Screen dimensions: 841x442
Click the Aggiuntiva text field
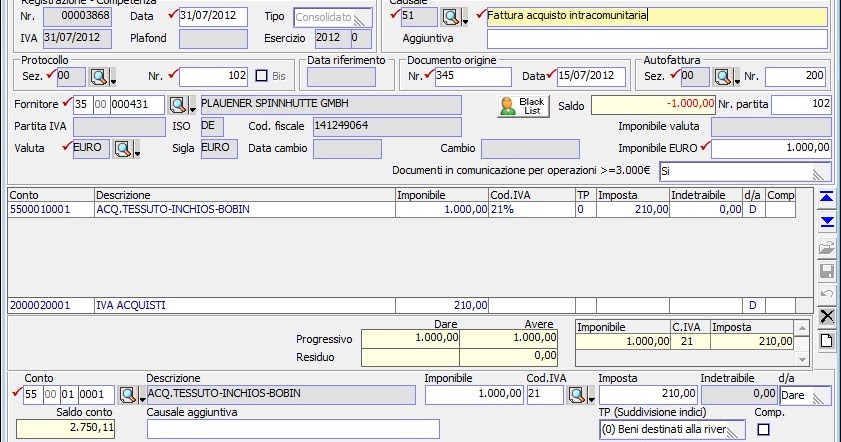[657, 39]
